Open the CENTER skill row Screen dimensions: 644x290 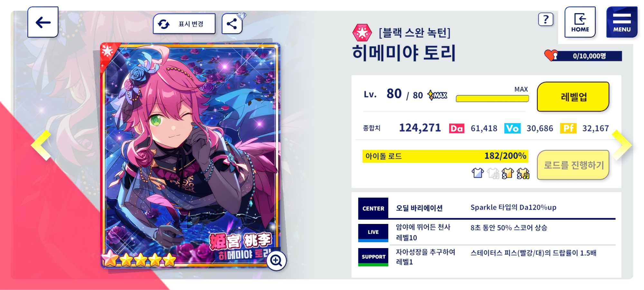(487, 208)
